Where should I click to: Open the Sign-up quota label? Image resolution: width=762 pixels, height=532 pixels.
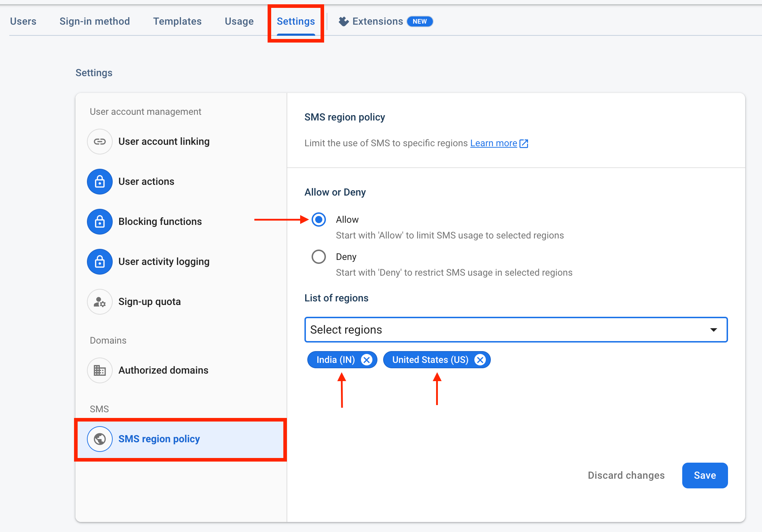click(x=150, y=302)
